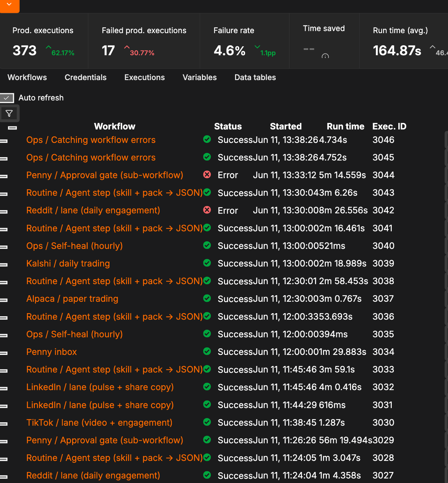Open the Run time (avg.) insight card

click(x=404, y=41)
